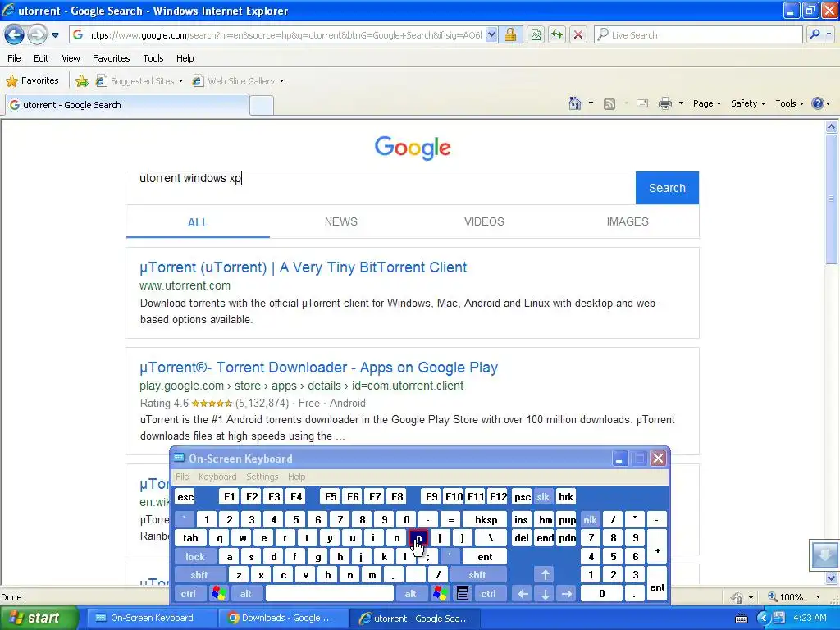Open the Safety dropdown menu
The image size is (840, 630).
[x=748, y=103]
